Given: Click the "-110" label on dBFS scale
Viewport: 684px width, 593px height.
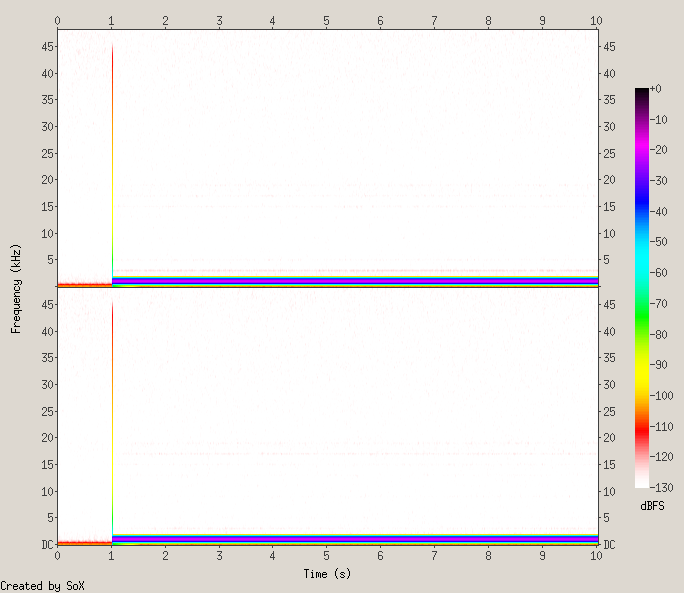Looking at the screenshot, I should [661, 426].
